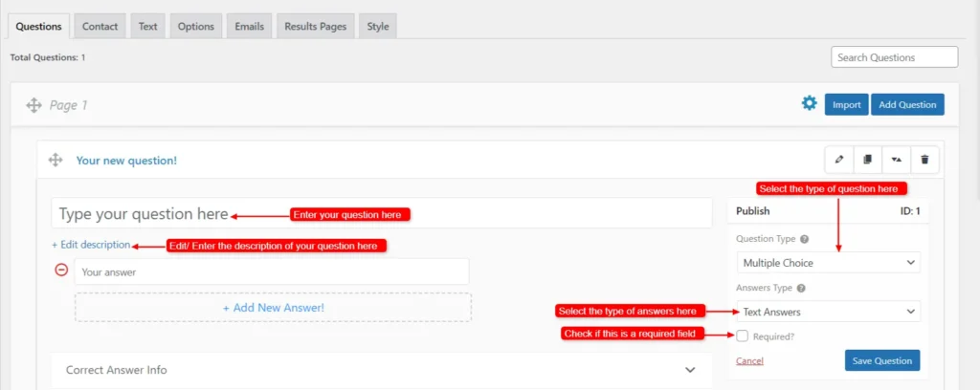Screen dimensions: 980x390
Task: Click the Save Question button
Action: click(881, 360)
